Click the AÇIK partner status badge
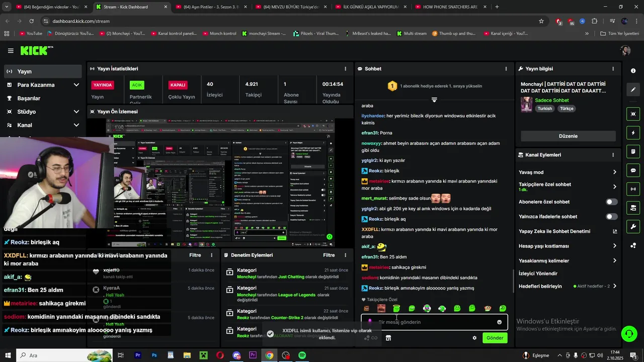 pyautogui.click(x=137, y=85)
